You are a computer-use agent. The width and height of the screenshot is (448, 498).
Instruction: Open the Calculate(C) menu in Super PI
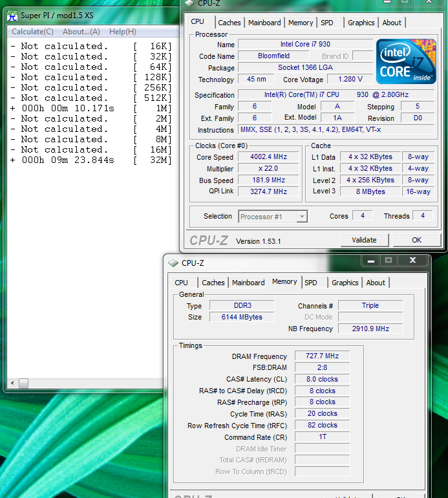point(32,32)
